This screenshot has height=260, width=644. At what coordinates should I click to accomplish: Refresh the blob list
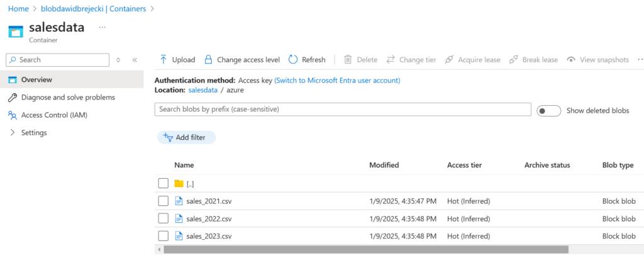pos(293,60)
